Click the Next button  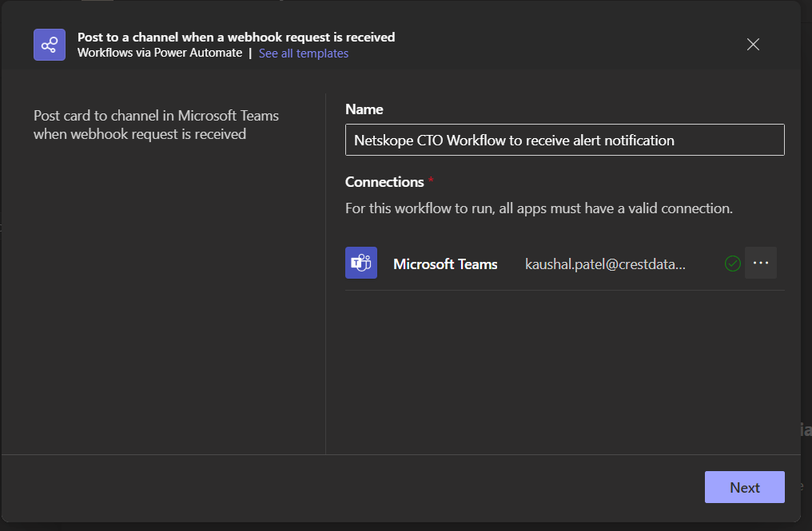click(744, 487)
